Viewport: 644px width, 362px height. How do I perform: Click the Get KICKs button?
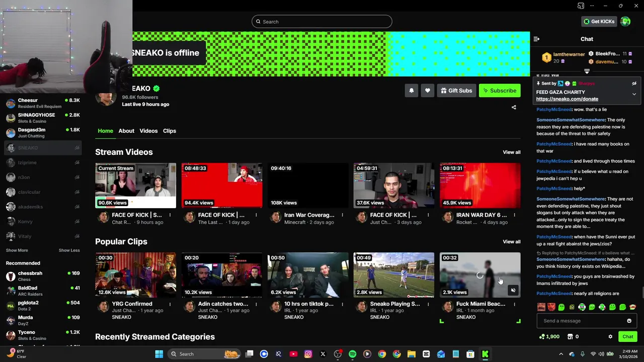click(x=599, y=22)
